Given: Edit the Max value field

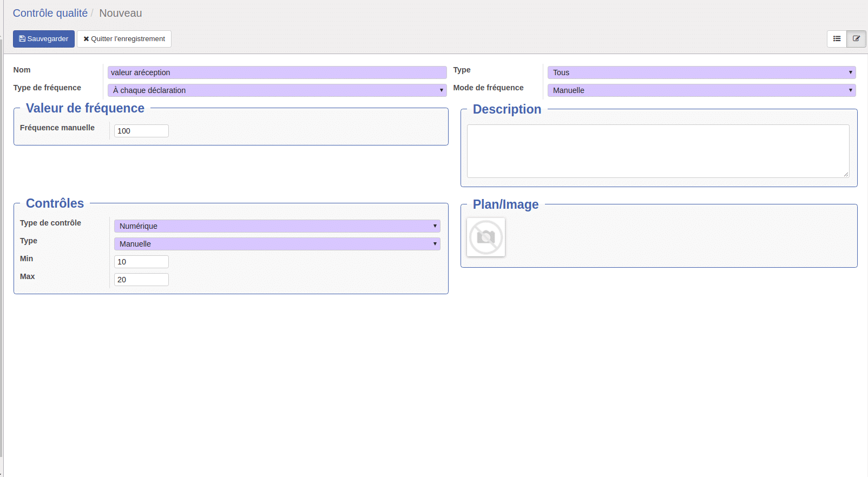Looking at the screenshot, I should (141, 280).
